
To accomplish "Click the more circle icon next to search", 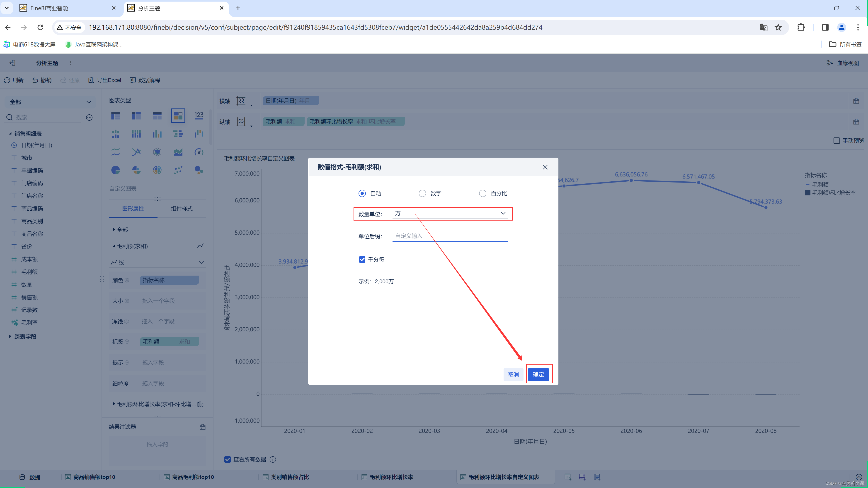I will click(89, 117).
